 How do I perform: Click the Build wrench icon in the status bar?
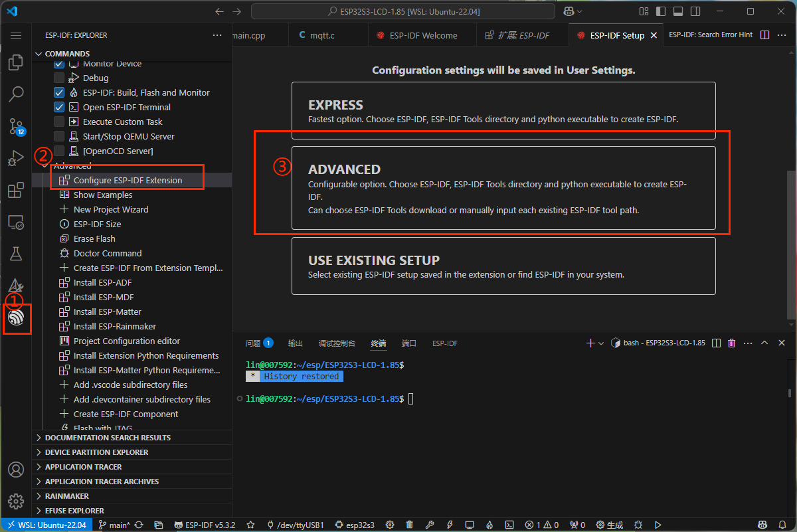tap(429, 524)
